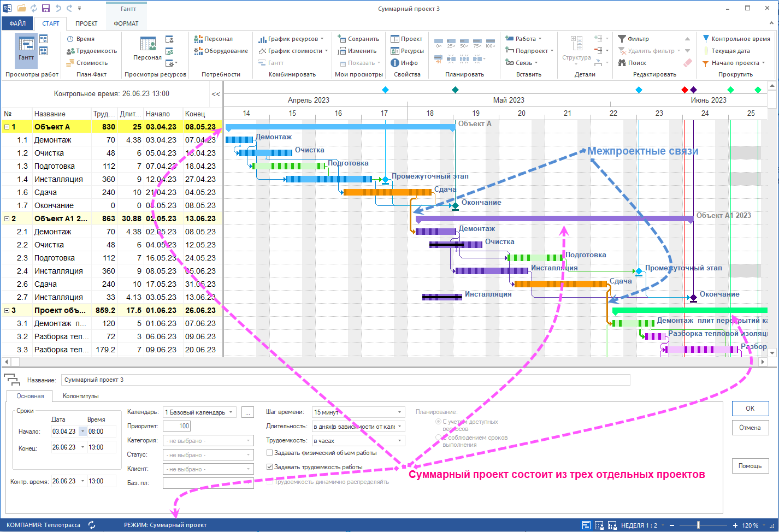Open Инфо properties
This screenshot has height=532, width=779.
click(x=404, y=63)
